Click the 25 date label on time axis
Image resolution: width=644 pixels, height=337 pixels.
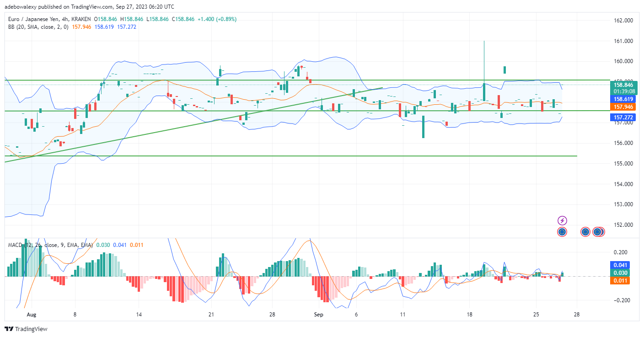[537, 315]
